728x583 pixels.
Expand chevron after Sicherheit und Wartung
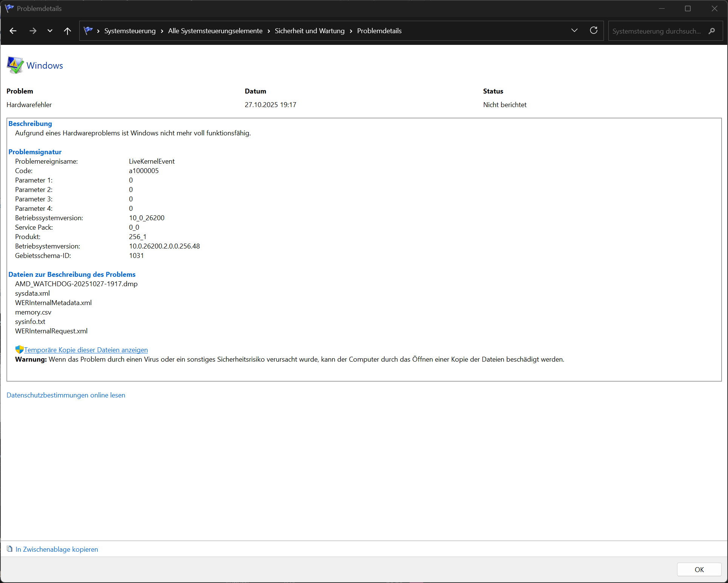pos(351,31)
